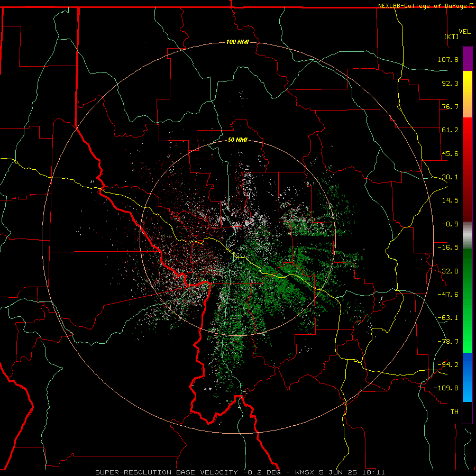This screenshot has height=476, width=476.
Task: Click the [KT] units label
Action: [452, 36]
